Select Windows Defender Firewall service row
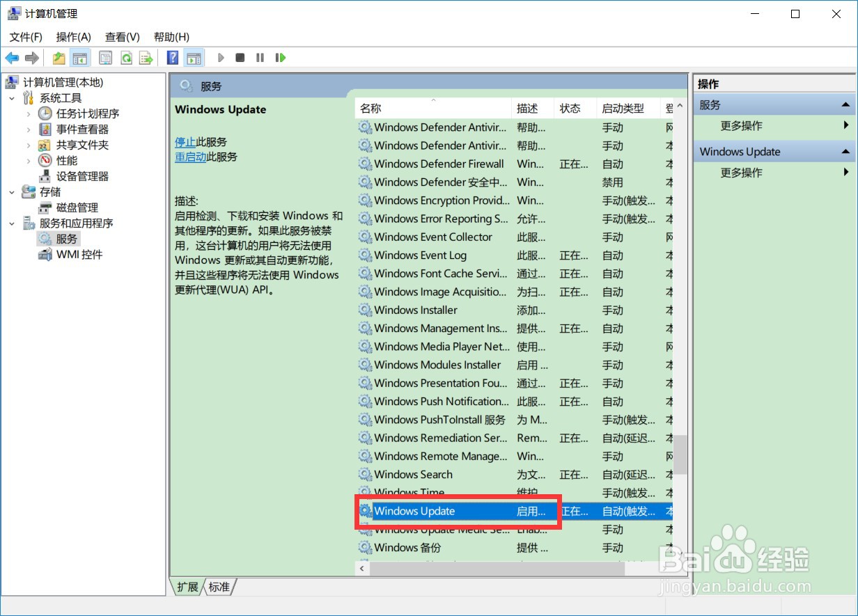 pyautogui.click(x=514, y=164)
